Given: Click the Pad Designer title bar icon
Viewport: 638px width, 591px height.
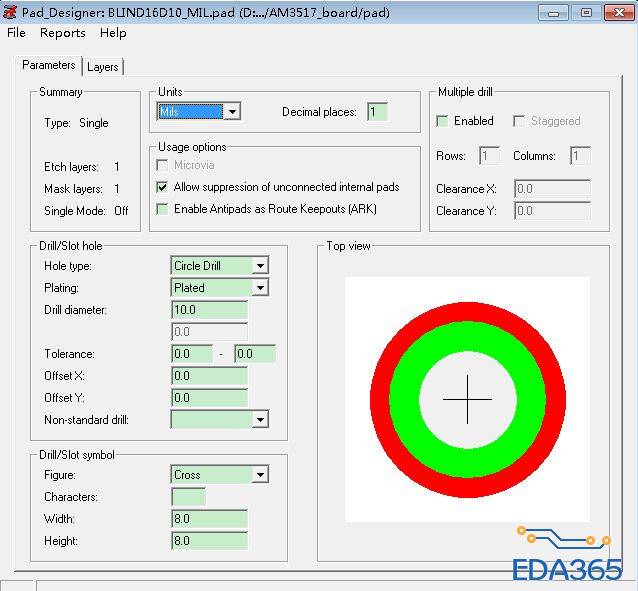Looking at the screenshot, I should coord(10,12).
